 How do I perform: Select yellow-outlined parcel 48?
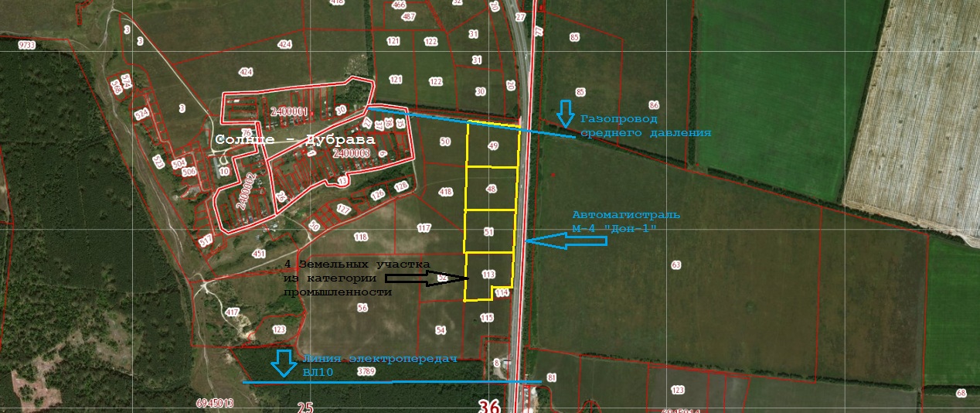pyautogui.click(x=492, y=189)
